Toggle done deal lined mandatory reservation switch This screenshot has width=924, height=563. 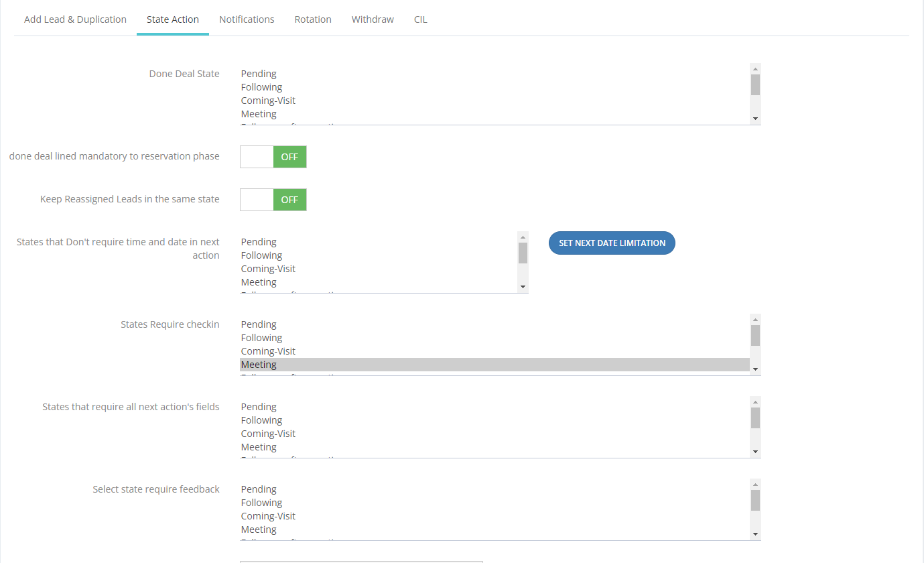point(273,157)
